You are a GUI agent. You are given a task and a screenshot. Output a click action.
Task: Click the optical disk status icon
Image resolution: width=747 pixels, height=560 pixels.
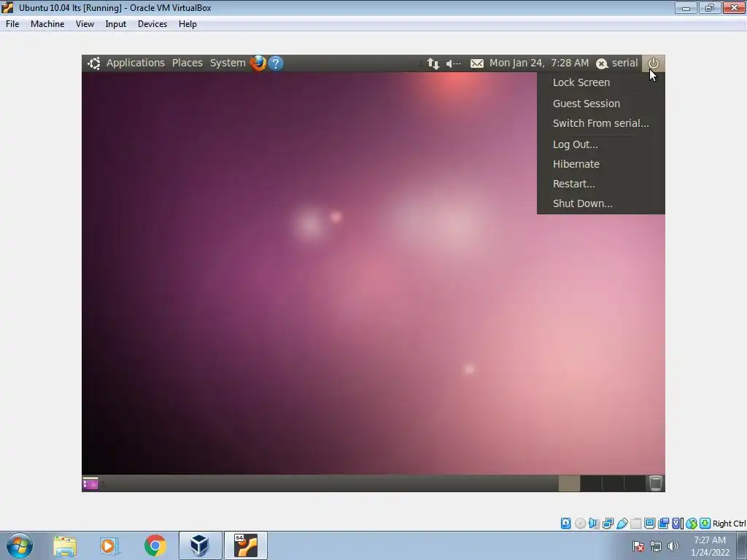click(580, 524)
